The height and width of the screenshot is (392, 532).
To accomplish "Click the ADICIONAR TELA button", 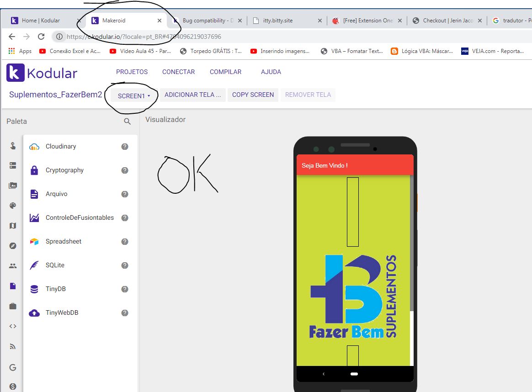I will 192,95.
